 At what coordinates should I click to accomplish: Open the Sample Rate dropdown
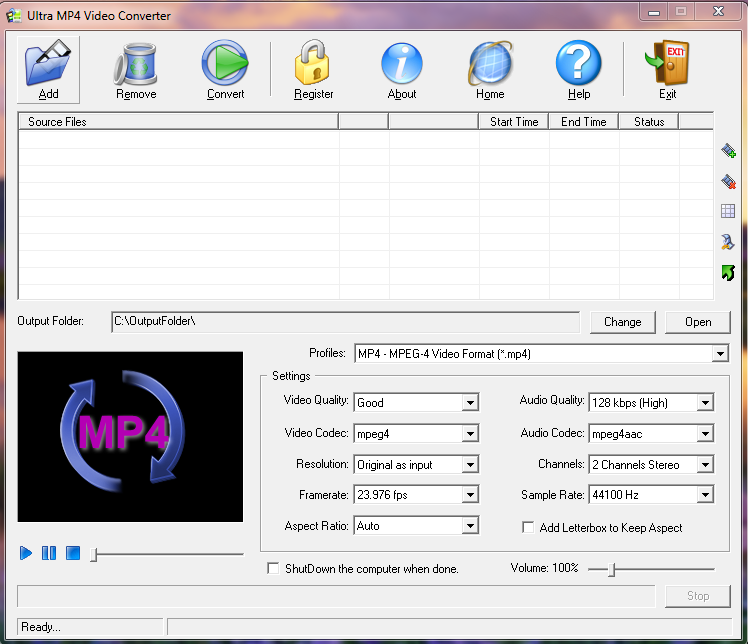click(705, 495)
